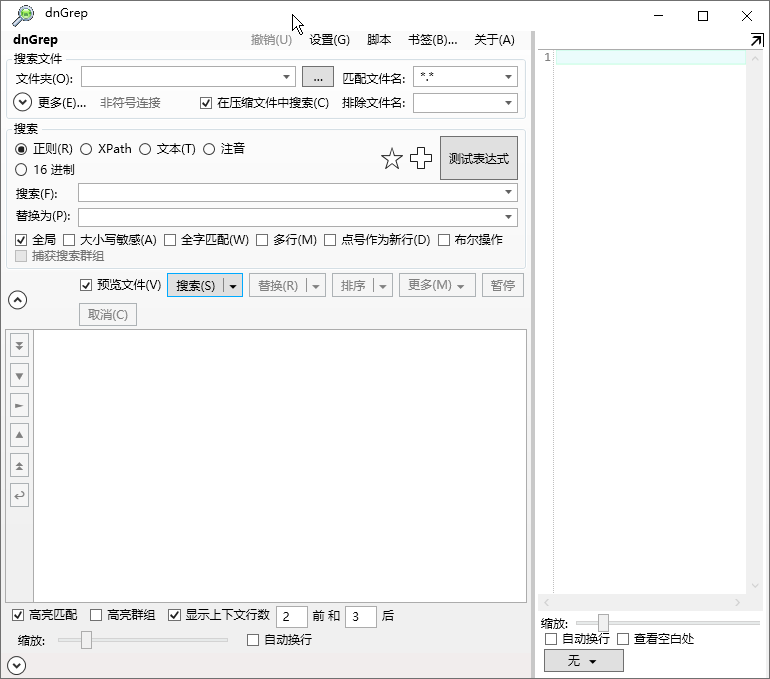
Task: Click the return-arrow icon in results sidebar
Action: click(19, 495)
